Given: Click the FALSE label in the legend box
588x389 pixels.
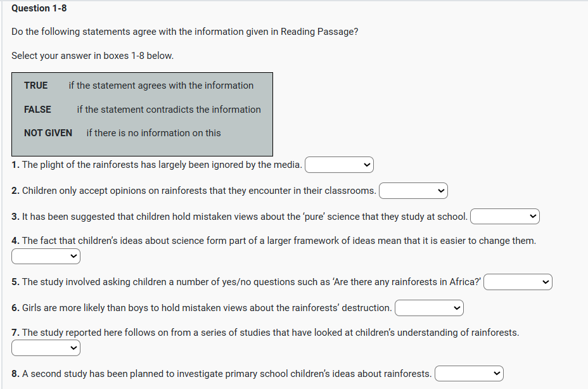Looking at the screenshot, I should point(37,110).
